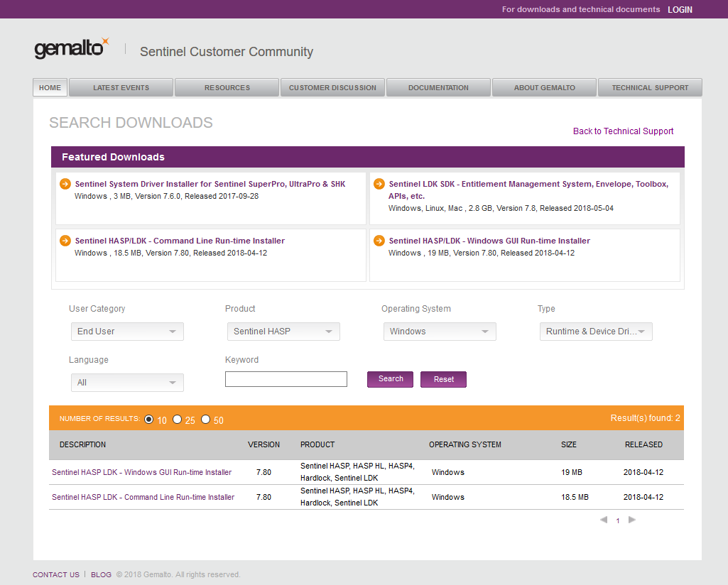Image resolution: width=728 pixels, height=585 pixels.
Task: Open Sentinel System Driver Installer featured link
Action: [x=210, y=184]
